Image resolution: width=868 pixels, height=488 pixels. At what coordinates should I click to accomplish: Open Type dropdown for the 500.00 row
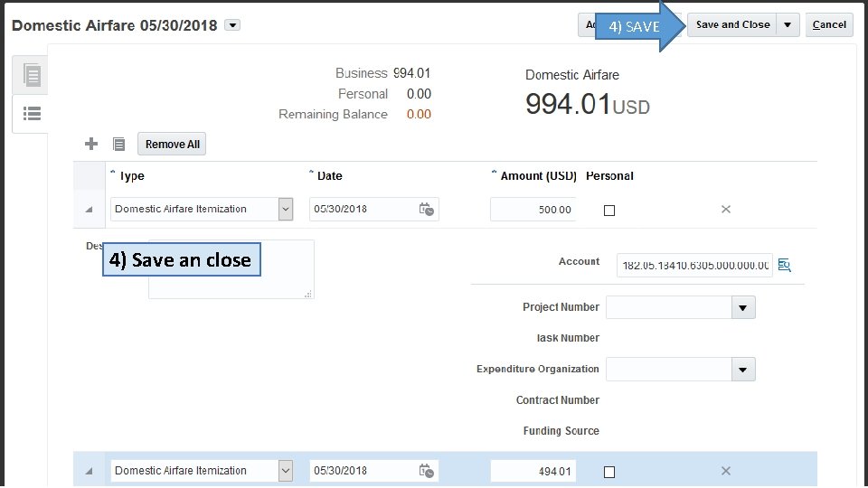click(x=286, y=209)
